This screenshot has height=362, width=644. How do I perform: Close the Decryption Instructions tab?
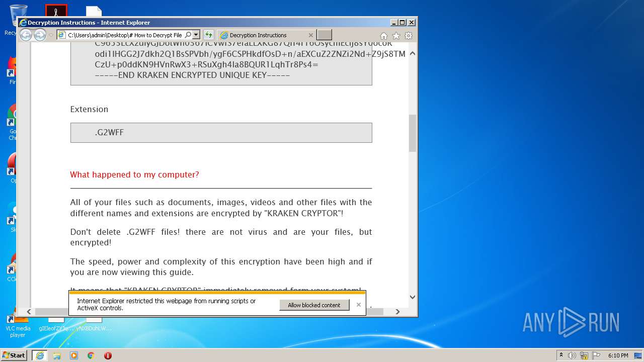(310, 35)
